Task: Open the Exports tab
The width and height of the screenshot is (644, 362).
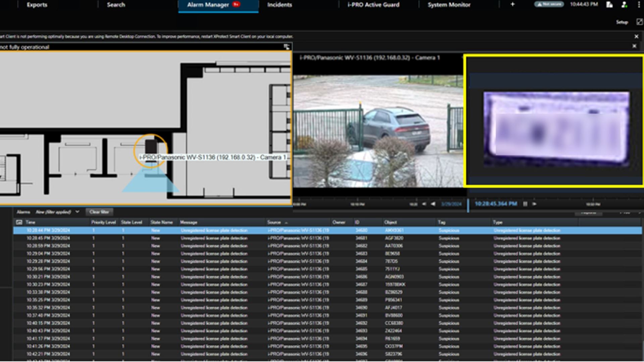Action: click(x=37, y=5)
